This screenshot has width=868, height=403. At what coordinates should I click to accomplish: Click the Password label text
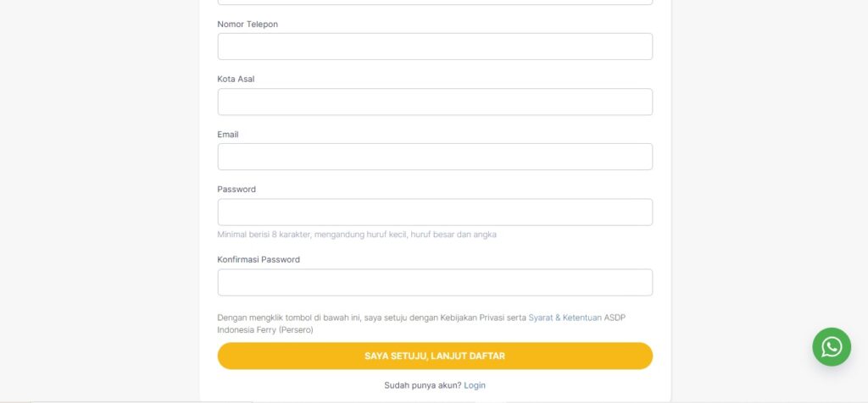tap(236, 190)
